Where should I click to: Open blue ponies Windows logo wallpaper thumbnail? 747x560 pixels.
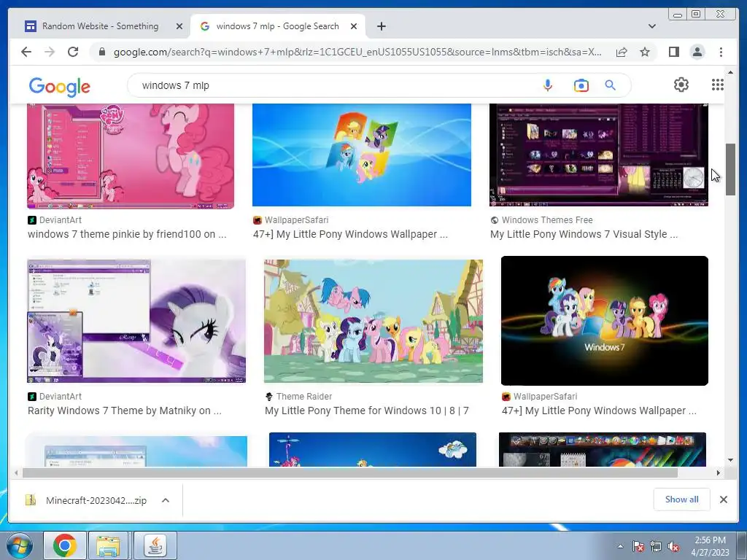[x=362, y=155]
